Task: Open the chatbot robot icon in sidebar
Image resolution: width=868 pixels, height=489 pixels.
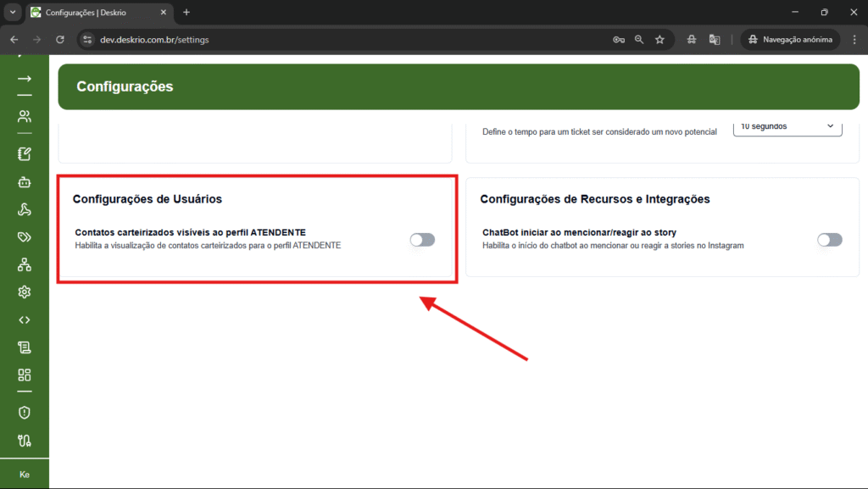Action: 25,182
